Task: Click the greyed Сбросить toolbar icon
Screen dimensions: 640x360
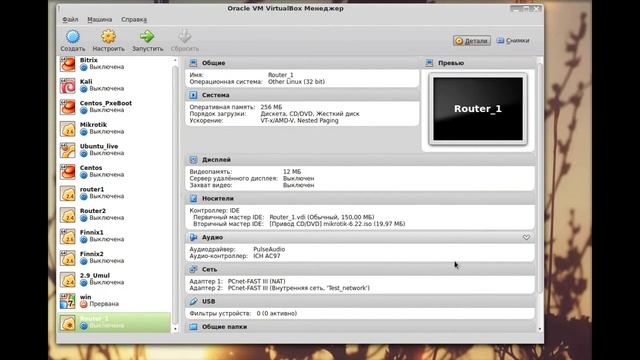Action: (x=184, y=37)
